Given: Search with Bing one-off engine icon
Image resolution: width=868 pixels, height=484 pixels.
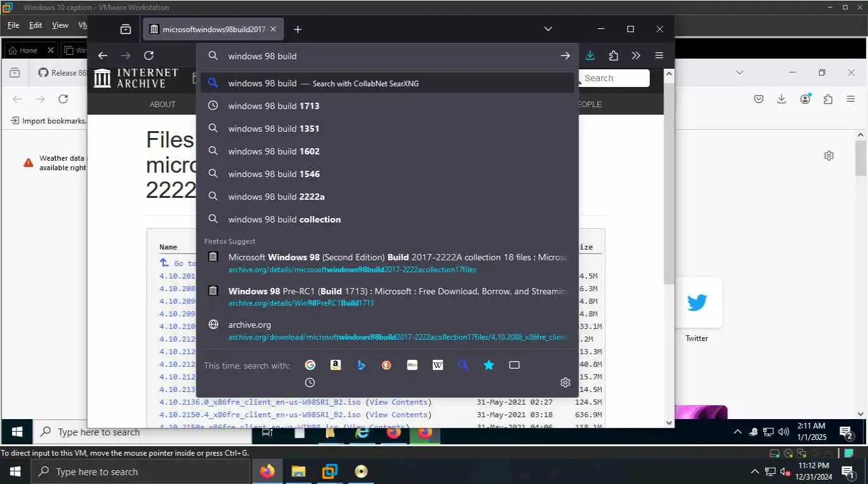Looking at the screenshot, I should pyautogui.click(x=361, y=365).
